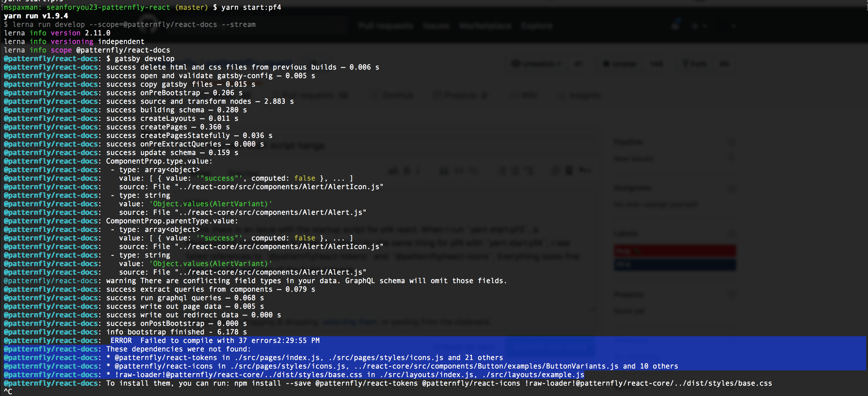Open Pull requests in background GitHub header
Viewport: 868px width, 396px height.
coord(386,26)
